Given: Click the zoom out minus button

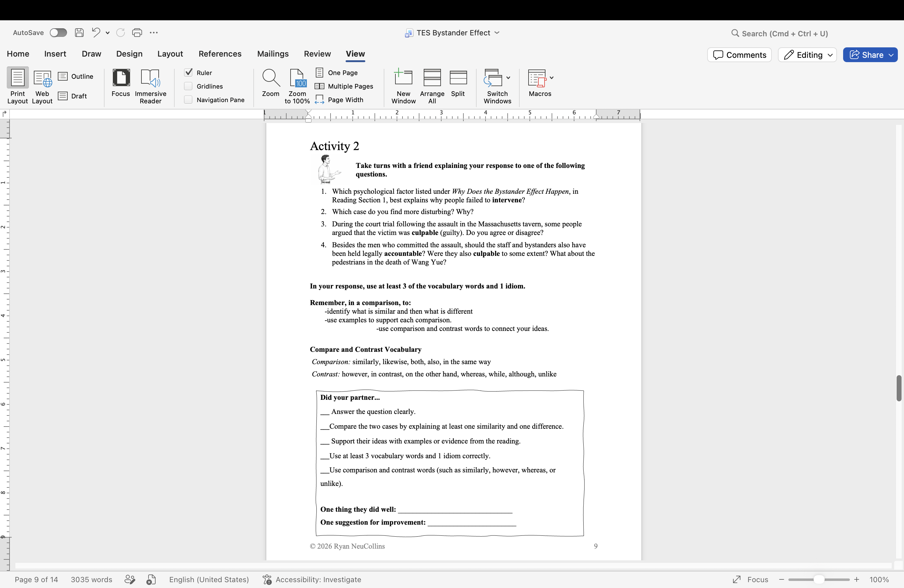Looking at the screenshot, I should pyautogui.click(x=782, y=580).
